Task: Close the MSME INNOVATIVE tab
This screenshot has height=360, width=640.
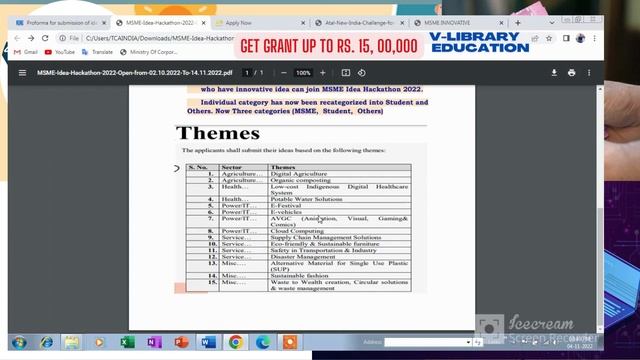Action: [x=501, y=23]
